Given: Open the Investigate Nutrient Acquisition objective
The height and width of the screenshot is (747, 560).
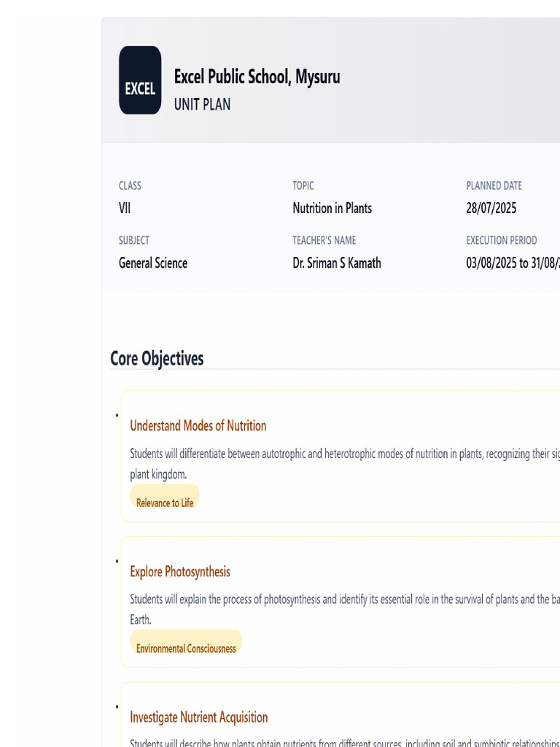Looking at the screenshot, I should point(199,717).
